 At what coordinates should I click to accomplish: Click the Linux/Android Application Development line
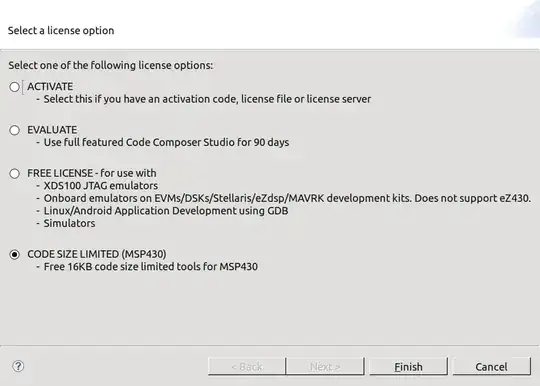click(x=162, y=211)
